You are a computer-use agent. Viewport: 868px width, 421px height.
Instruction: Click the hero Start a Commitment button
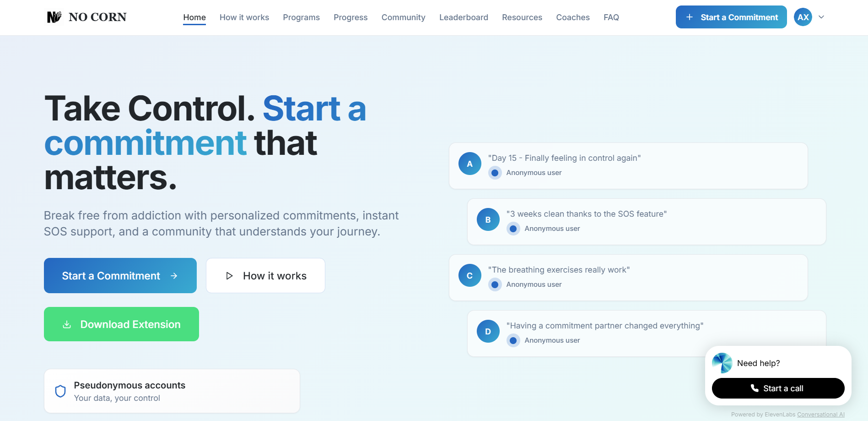(120, 276)
